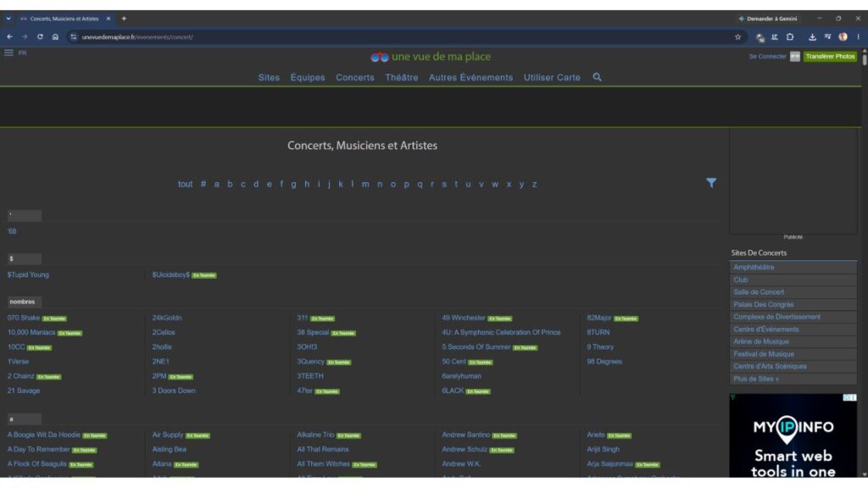Open the Alkaline Trio link
This screenshot has width=868, height=488.
[315, 435]
